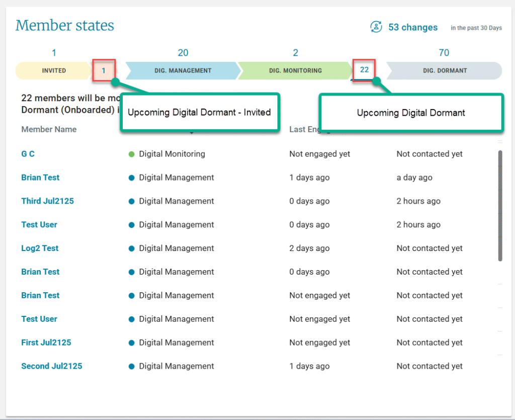Click the count 70 above Dig. Dormant
Viewport: 515px width, 420px height.
444,53
